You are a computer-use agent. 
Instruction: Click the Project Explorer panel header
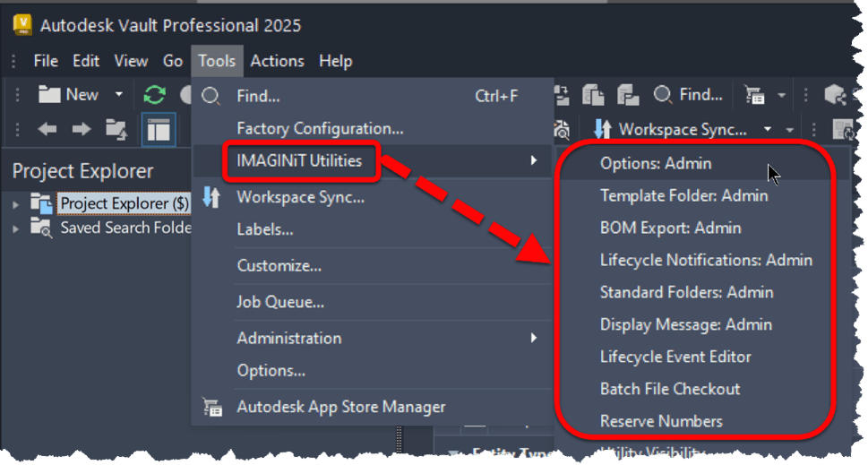(82, 171)
